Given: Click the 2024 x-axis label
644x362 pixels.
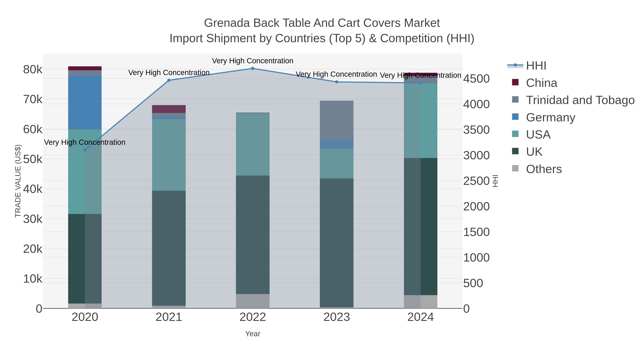Looking at the screenshot, I should tap(421, 317).
